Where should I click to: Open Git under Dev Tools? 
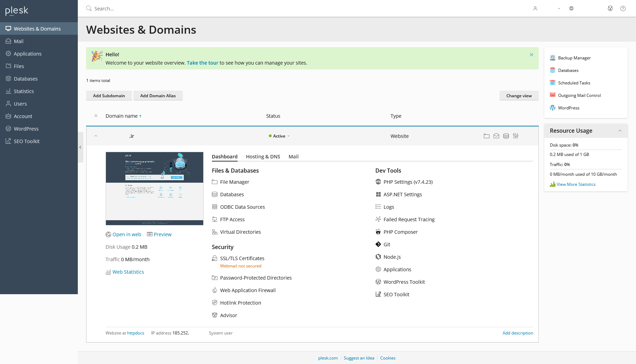click(x=387, y=245)
